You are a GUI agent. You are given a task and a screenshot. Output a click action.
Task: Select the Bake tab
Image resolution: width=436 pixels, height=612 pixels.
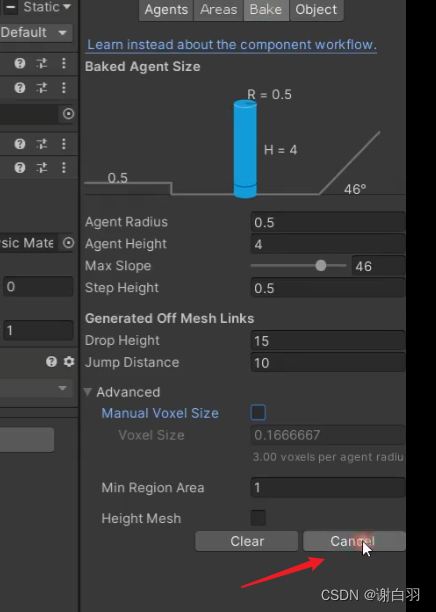pos(266,9)
